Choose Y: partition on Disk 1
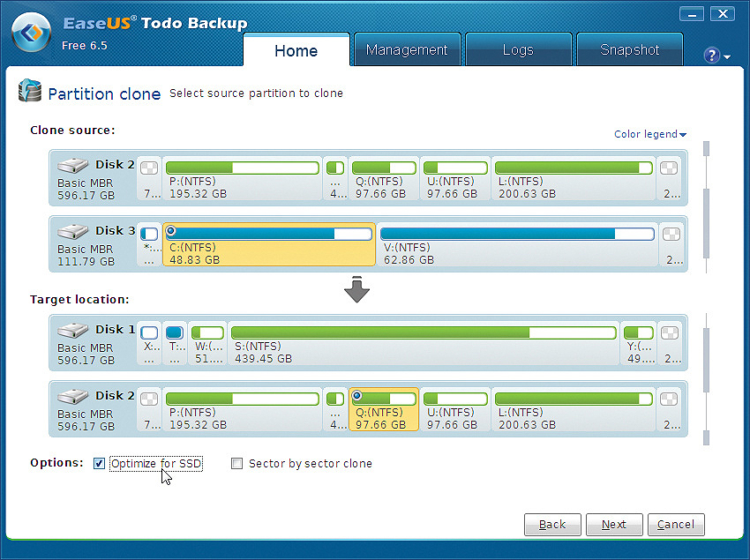 [x=639, y=343]
